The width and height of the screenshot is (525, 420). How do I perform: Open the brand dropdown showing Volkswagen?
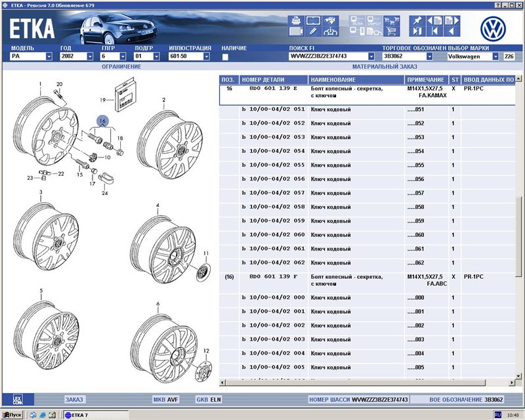495,56
